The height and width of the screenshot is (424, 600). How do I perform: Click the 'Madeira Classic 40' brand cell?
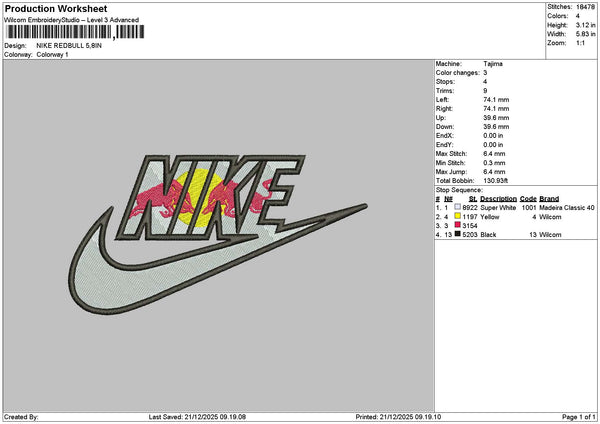tap(567, 208)
